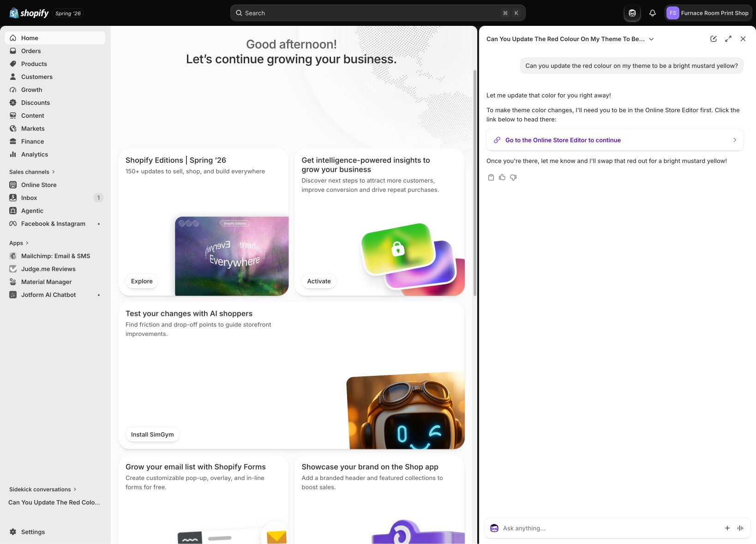Click the Spring '26 edition badge
756x544 pixels.
(x=68, y=13)
